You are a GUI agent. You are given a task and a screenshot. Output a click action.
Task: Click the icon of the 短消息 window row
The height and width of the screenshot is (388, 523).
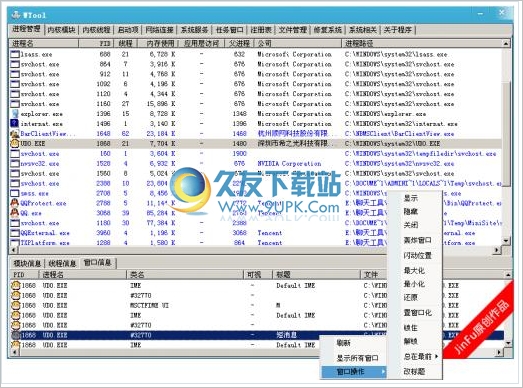click(x=16, y=335)
